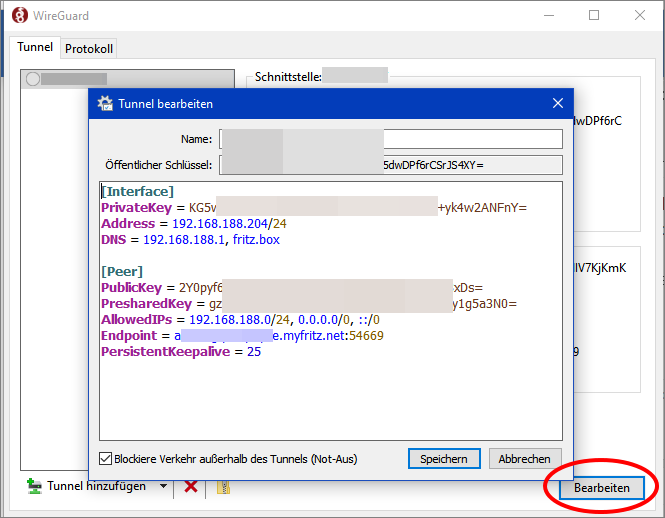Click the blank area of the config editor
This screenshot has height=518, width=665.
331,399
